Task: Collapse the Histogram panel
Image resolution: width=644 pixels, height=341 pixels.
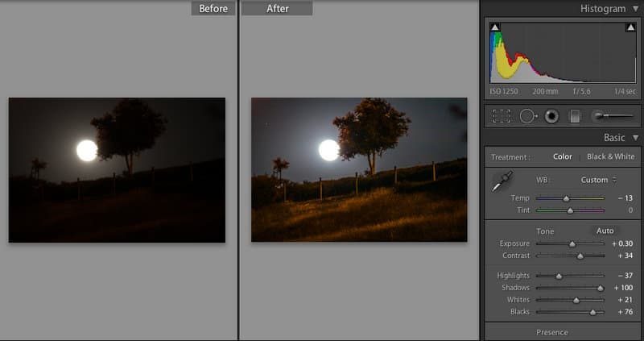Action: 635,9
